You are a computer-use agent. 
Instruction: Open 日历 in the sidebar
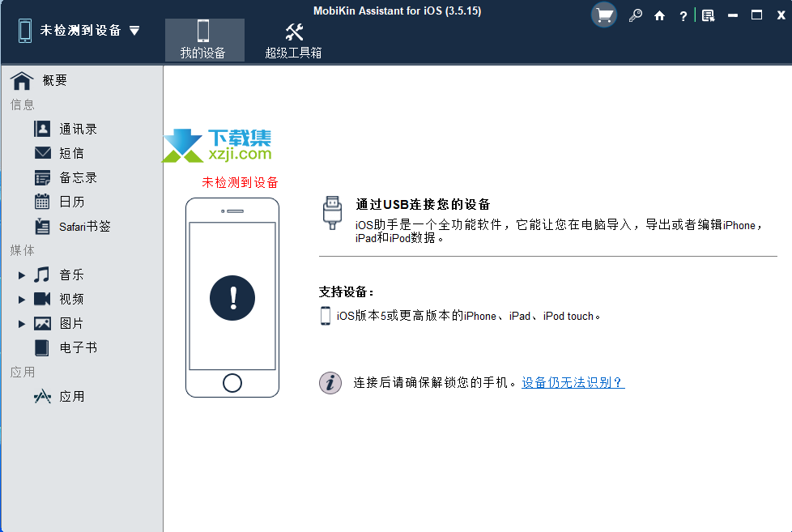(x=71, y=202)
